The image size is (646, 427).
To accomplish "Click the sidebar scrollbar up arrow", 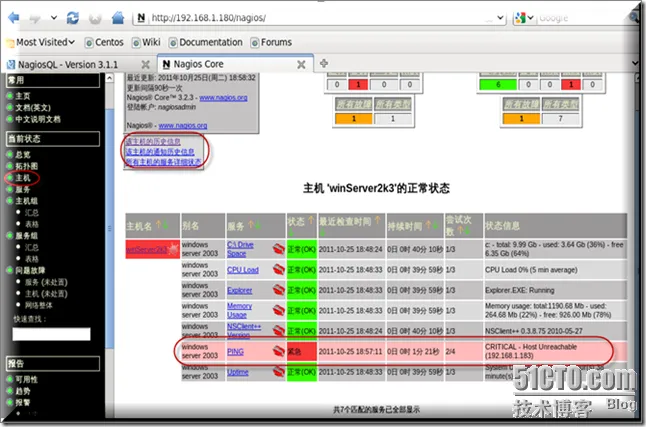I will pos(110,78).
